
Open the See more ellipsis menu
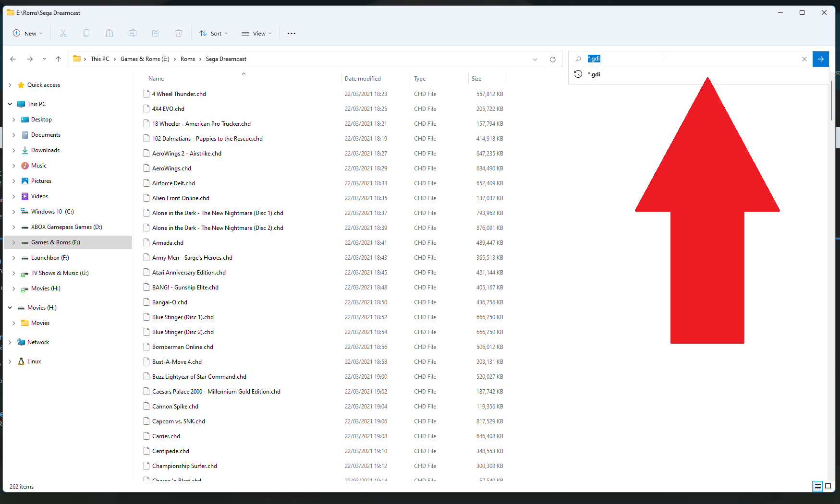292,33
